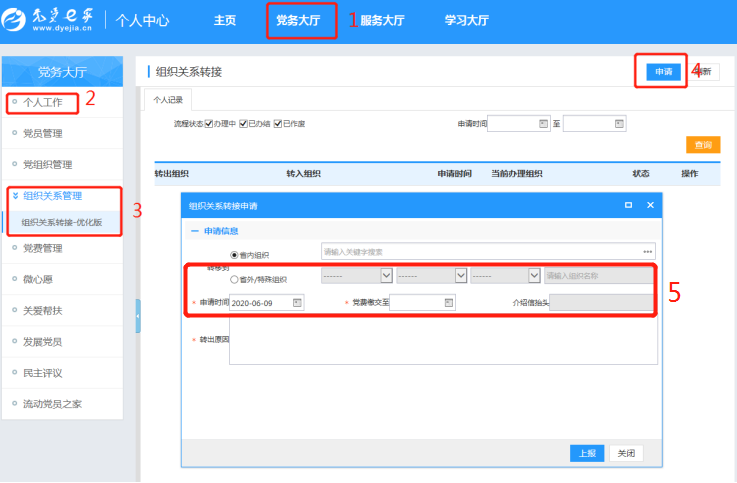Image resolution: width=737 pixels, height=483 pixels.
Task: Select the 省外/特殊组织 radio button
Action: tap(235, 280)
